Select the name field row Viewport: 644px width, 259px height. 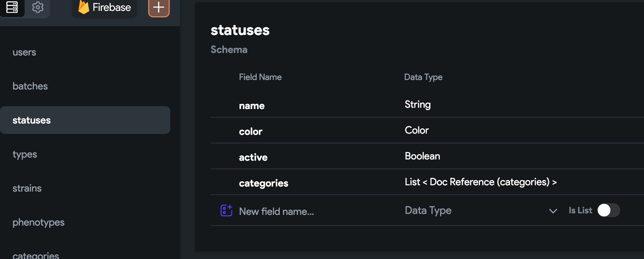[252, 106]
